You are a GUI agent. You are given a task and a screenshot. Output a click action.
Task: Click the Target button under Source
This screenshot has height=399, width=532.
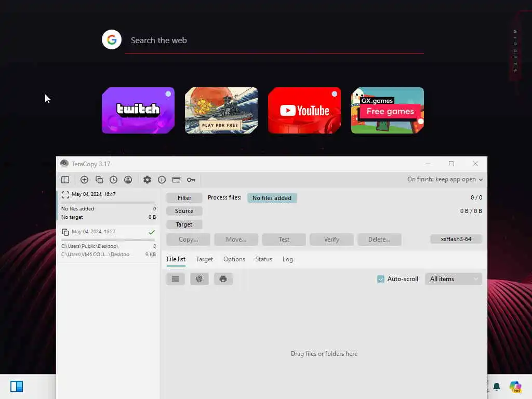point(184,224)
